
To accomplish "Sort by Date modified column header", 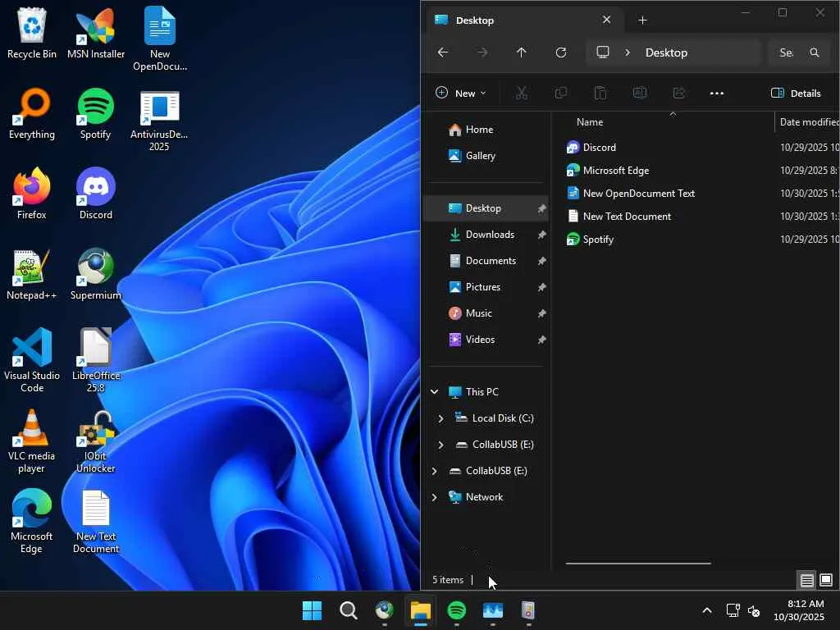I will (808, 122).
